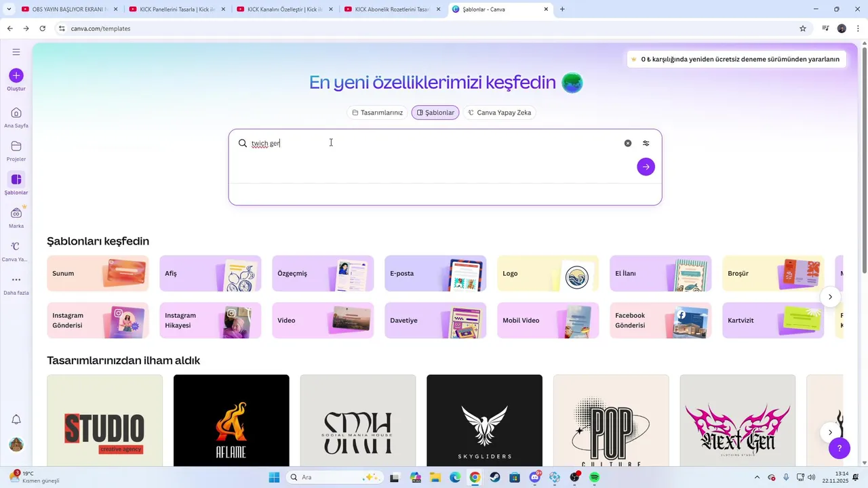The image size is (868, 488).
Task: Open the Broşür template category
Action: [773, 273]
